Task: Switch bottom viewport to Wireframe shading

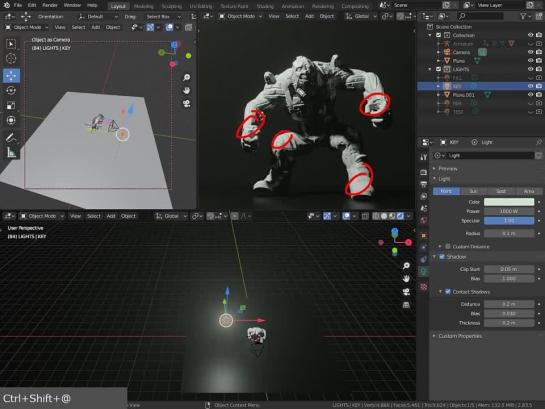Action: click(x=376, y=216)
